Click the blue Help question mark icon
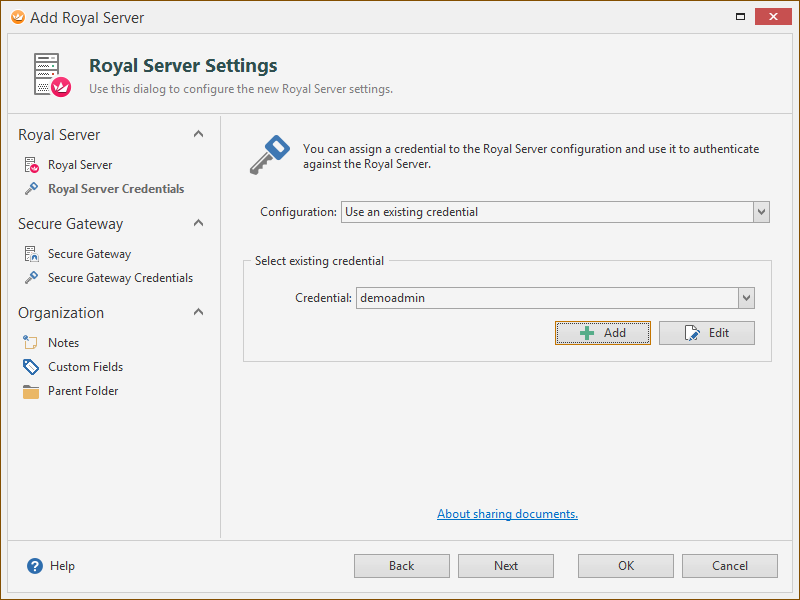Viewport: 800px width, 600px height. tap(35, 566)
